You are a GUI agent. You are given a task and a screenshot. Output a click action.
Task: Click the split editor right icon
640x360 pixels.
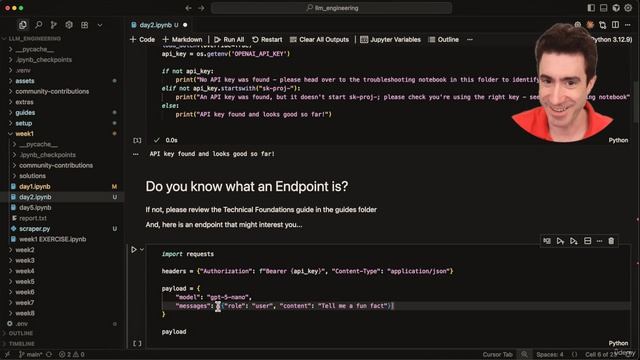[x=615, y=25]
